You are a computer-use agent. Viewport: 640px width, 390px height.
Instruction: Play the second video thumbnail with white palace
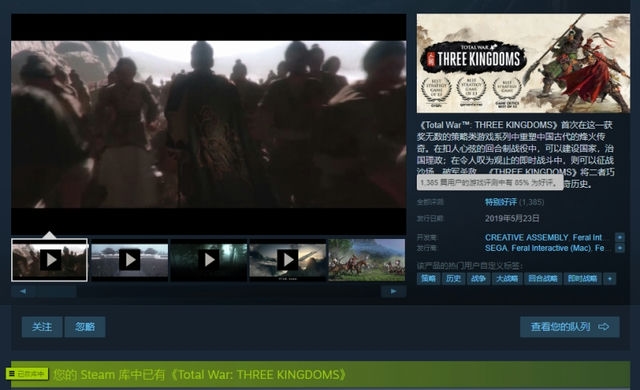pyautogui.click(x=129, y=260)
